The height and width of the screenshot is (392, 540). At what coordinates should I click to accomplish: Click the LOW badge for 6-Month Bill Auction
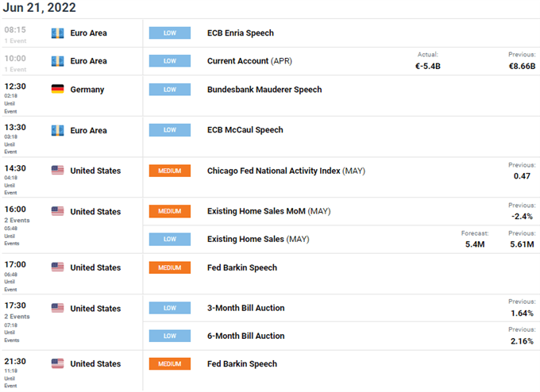point(170,336)
